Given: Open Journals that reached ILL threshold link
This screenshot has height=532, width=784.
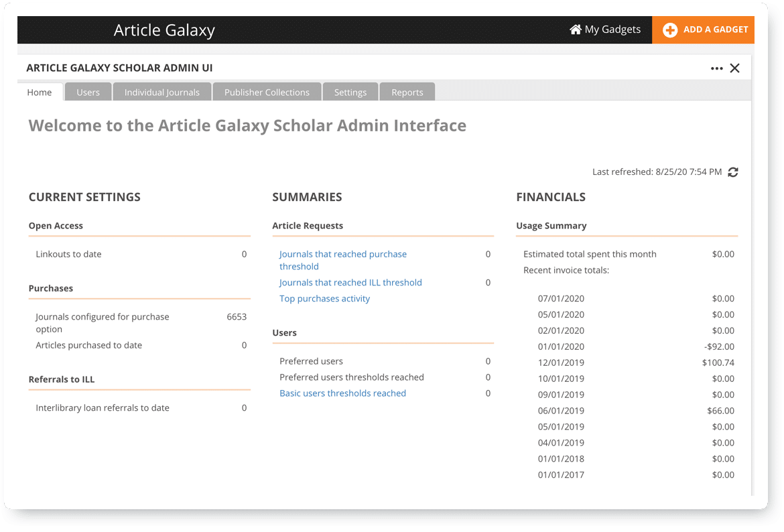Looking at the screenshot, I should (x=350, y=283).
